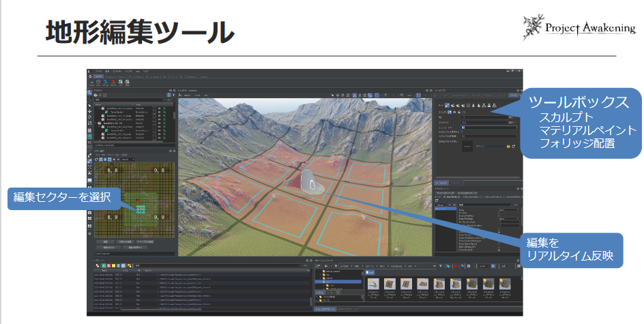Click the funnel filter icon in asset browser
This screenshot has height=324, width=644.
pyautogui.click(x=441, y=266)
